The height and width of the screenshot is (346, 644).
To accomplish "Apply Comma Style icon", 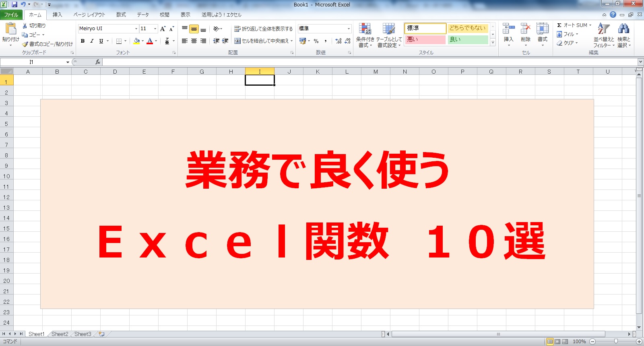I will (326, 41).
